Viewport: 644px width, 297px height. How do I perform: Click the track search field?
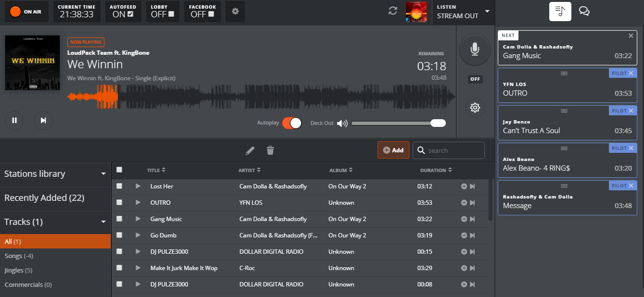click(x=449, y=150)
